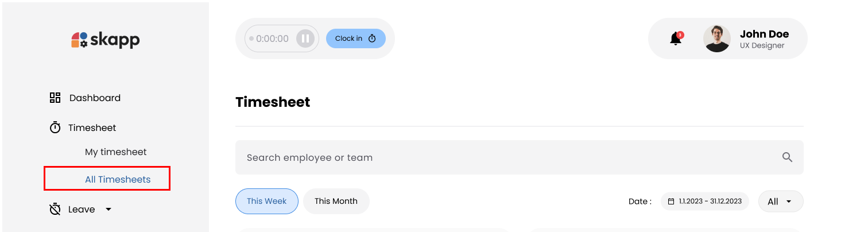Click the calendar icon beside the date range
Image resolution: width=868 pixels, height=232 pixels.
(671, 202)
